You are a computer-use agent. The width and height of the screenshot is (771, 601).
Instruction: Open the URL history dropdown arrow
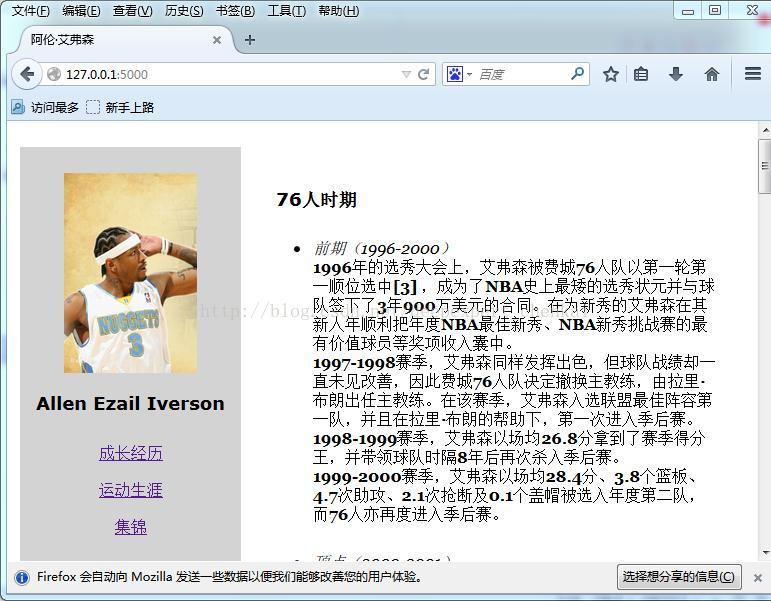click(406, 74)
